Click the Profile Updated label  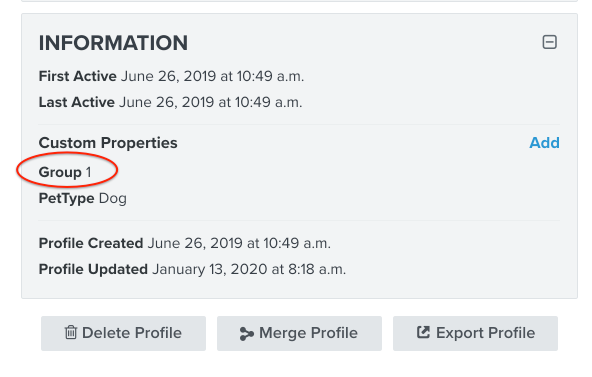[x=93, y=269]
